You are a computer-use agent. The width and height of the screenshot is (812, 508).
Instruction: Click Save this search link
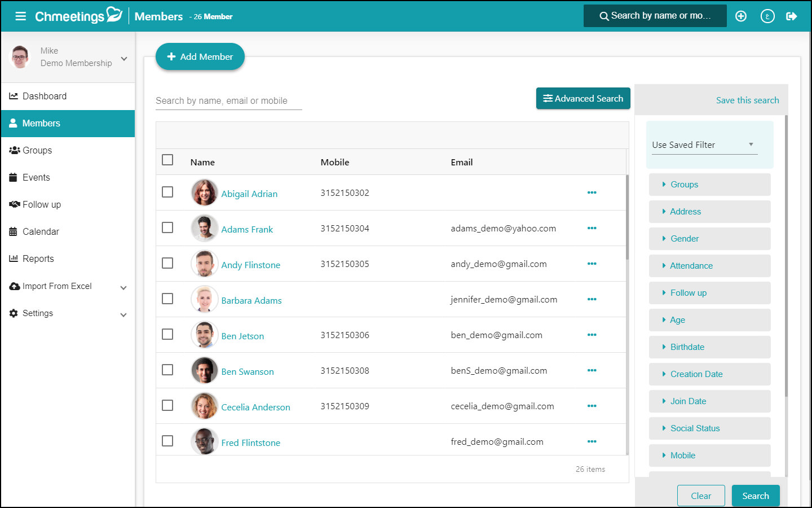(x=748, y=100)
